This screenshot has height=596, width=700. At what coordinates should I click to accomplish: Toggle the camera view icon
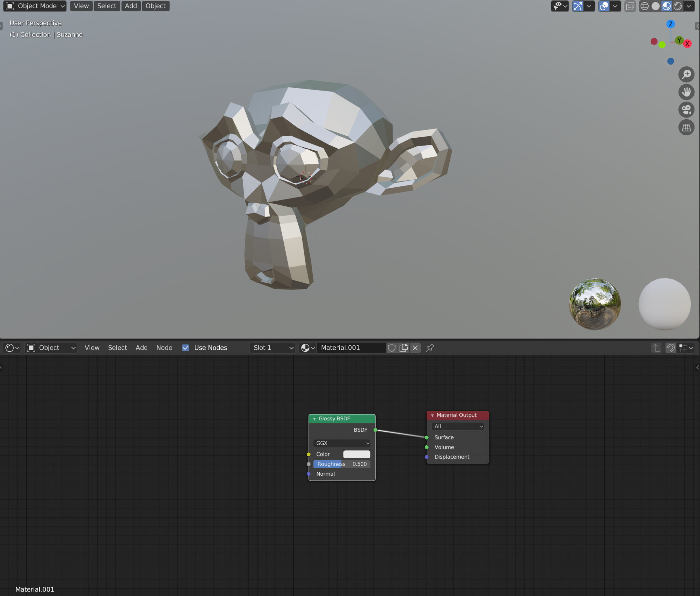(x=687, y=110)
